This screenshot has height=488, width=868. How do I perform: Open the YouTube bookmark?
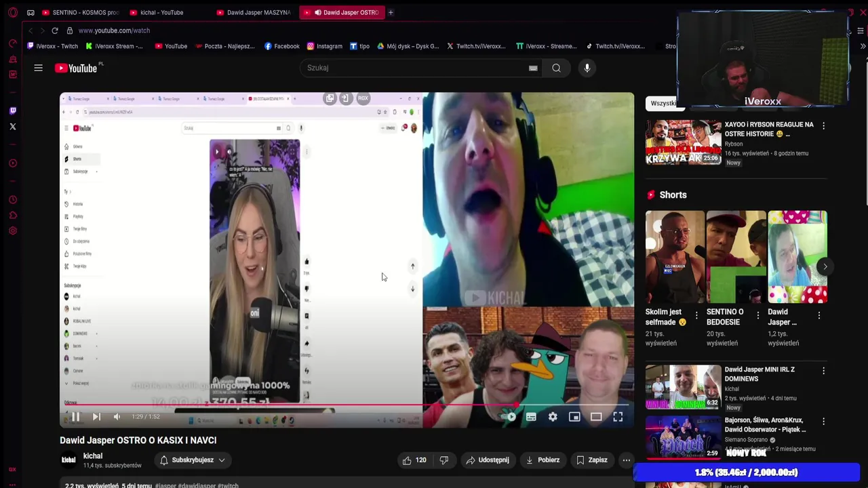(171, 46)
